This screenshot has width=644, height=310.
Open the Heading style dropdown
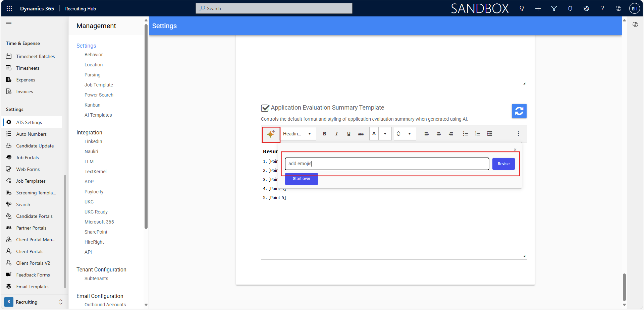[298, 134]
